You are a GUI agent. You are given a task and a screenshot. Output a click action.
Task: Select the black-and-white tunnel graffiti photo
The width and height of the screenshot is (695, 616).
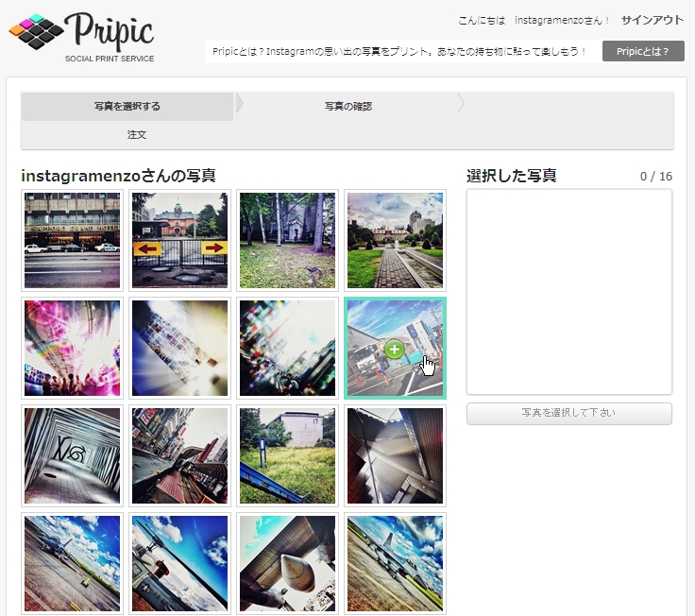point(72,455)
